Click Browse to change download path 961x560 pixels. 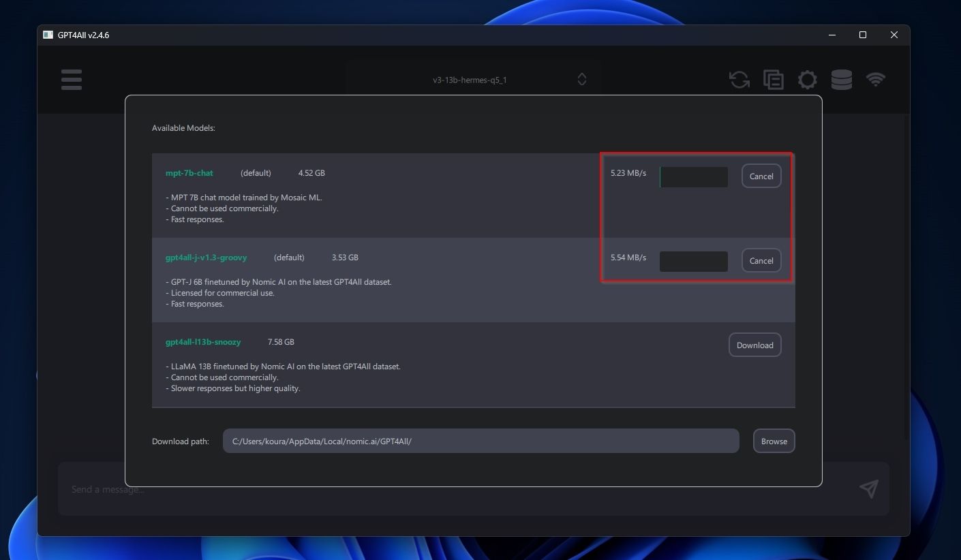774,441
